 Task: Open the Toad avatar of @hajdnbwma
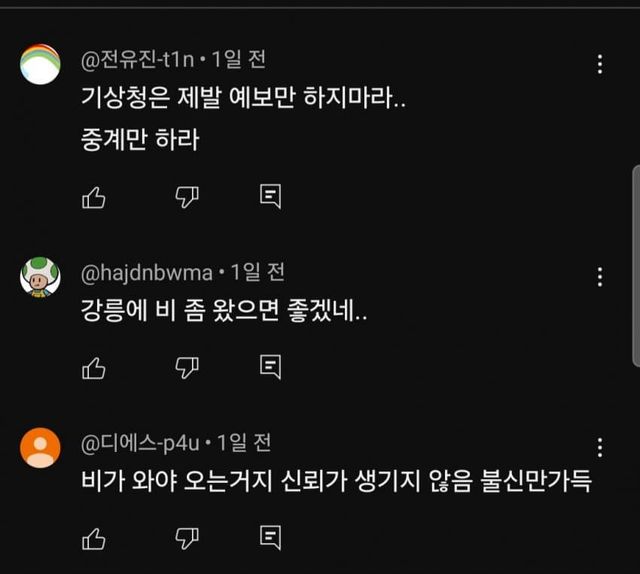(40, 277)
